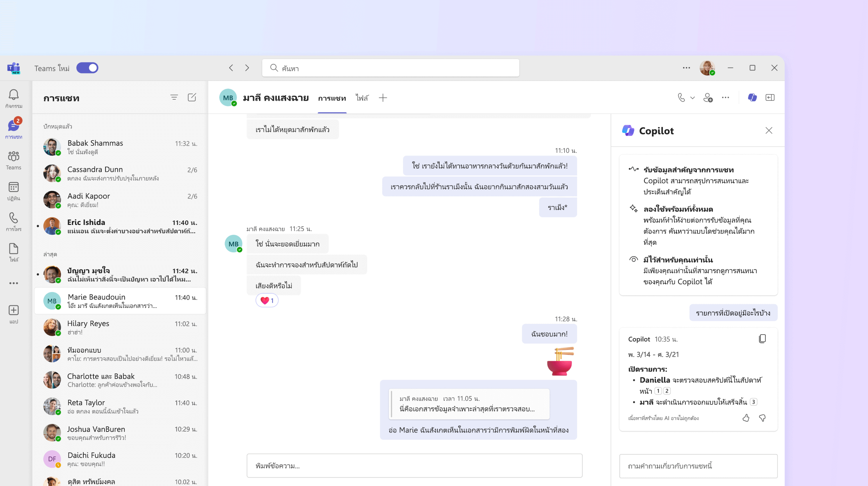Click the heart reaction with count 1
Screen dimensions: 868x486
[x=267, y=301]
